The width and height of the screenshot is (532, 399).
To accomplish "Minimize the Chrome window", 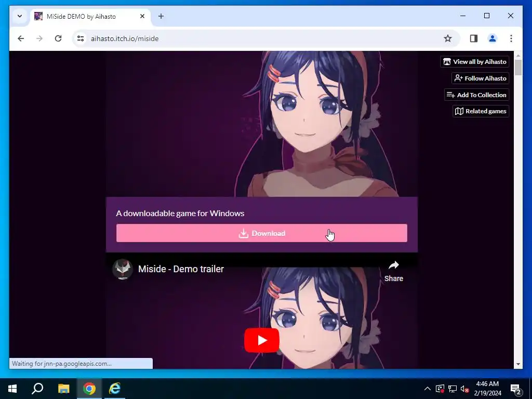I will tap(463, 16).
